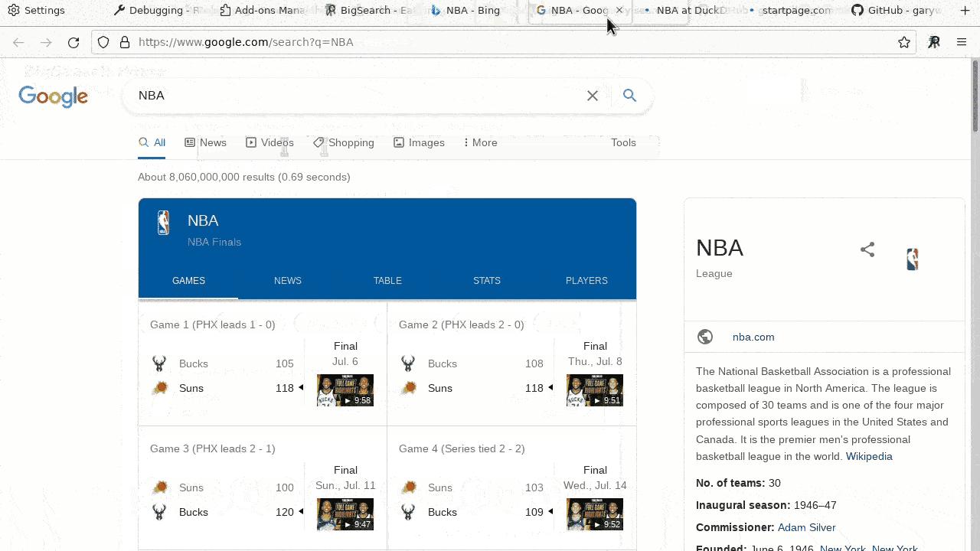
Task: Bookmark this page with the star
Action: 904,42
